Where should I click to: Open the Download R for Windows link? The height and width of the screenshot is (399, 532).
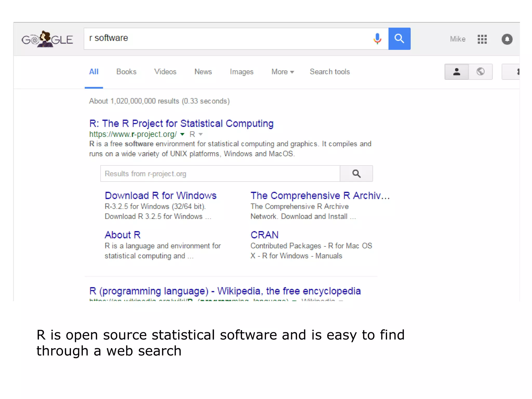click(x=161, y=195)
